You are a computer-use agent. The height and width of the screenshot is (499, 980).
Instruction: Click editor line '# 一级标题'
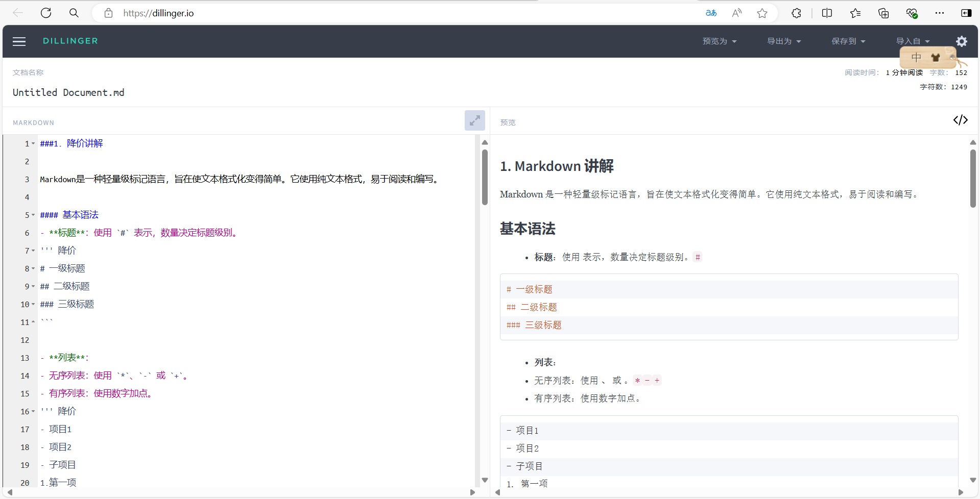[x=63, y=268]
